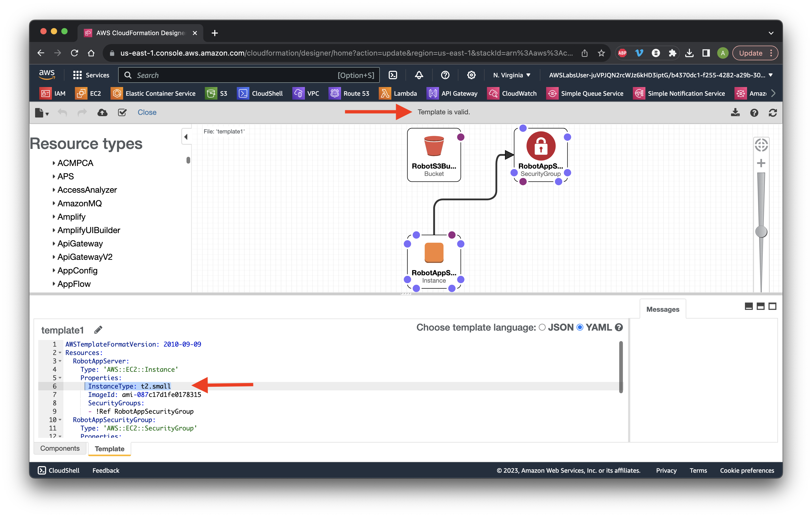Select the AWS CloudFormation Designer browser tab

tap(140, 33)
